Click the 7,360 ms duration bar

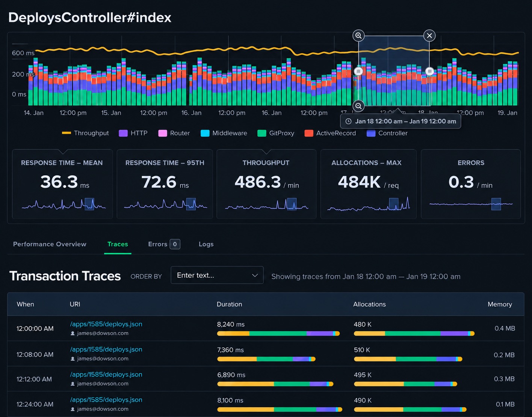click(x=266, y=359)
